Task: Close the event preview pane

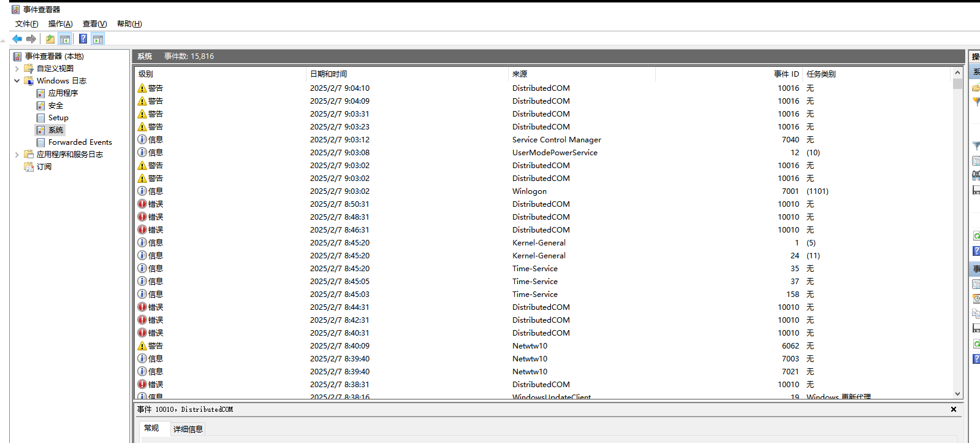Action: tap(953, 409)
